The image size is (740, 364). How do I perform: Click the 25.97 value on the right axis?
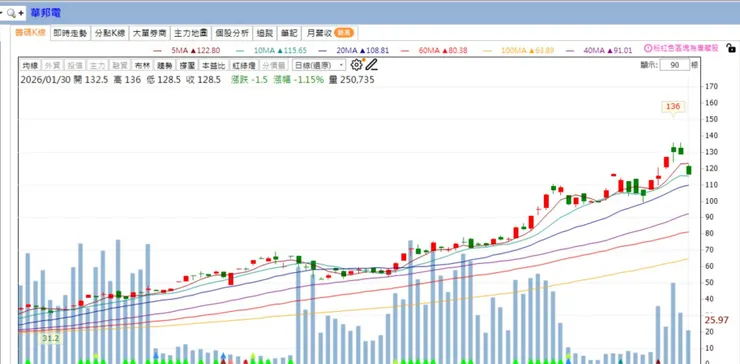717,320
